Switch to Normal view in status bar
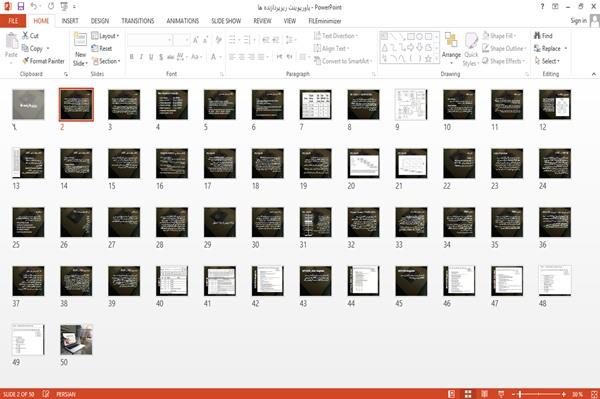Viewport: 600px width, 399px height. pos(452,394)
